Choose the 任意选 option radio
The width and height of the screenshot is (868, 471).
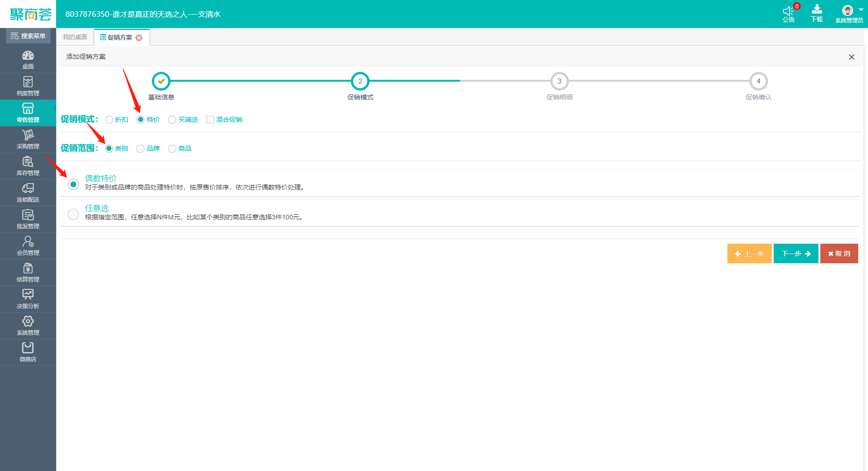click(73, 214)
